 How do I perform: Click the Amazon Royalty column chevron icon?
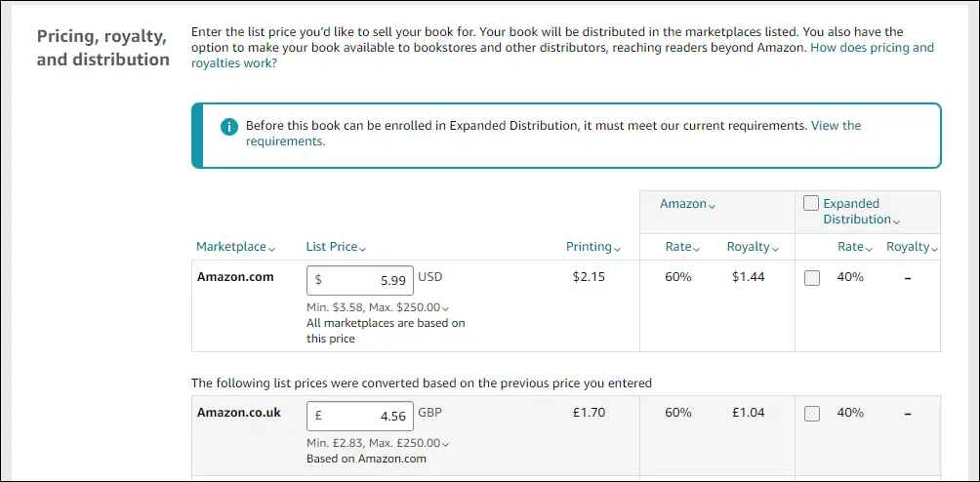click(x=776, y=249)
